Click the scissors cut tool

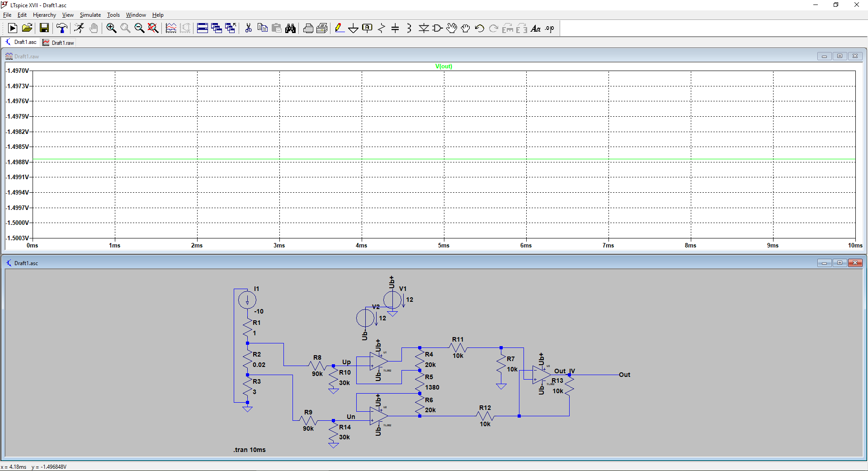[x=248, y=29]
